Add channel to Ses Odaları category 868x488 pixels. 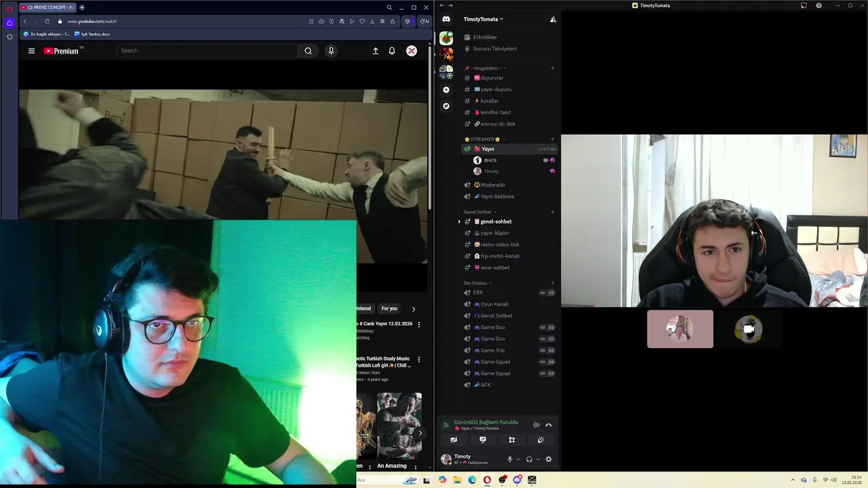553,283
